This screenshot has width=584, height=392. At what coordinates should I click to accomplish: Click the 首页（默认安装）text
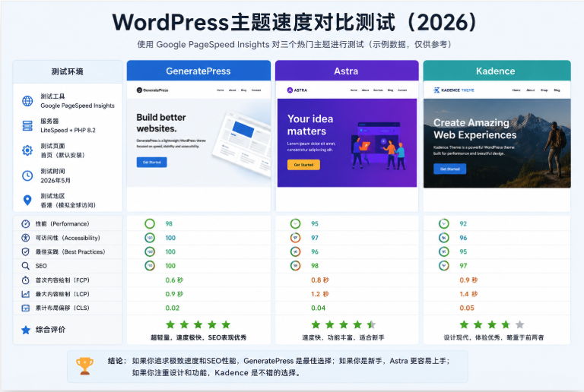pyautogui.click(x=62, y=155)
